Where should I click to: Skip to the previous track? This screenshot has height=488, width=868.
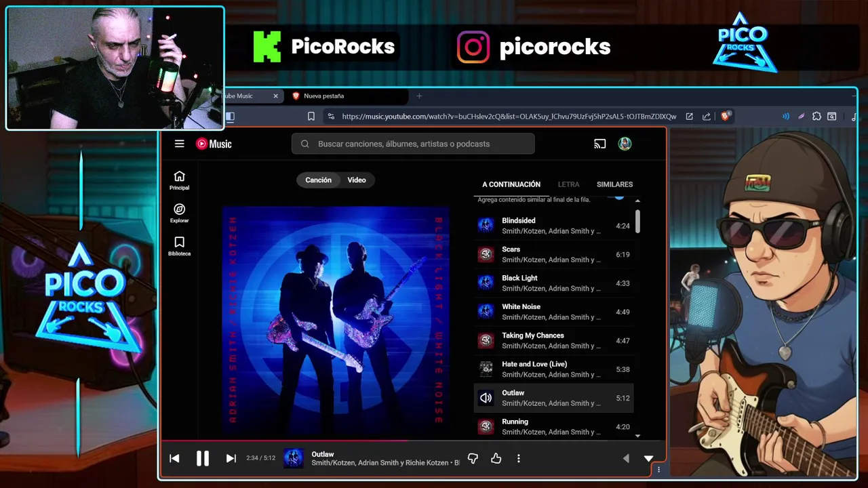coord(174,458)
